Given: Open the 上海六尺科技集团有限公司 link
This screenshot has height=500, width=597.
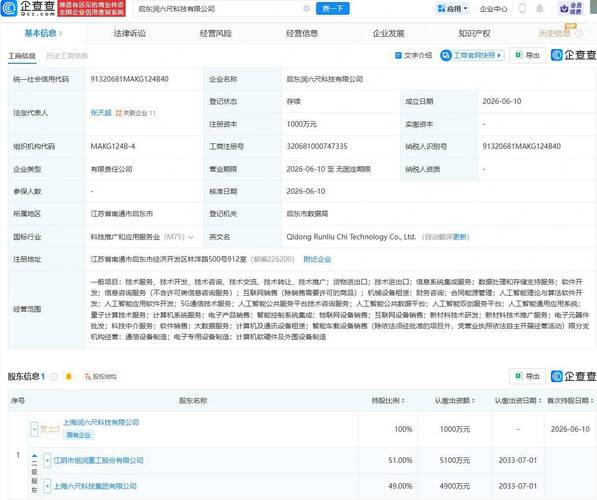Looking at the screenshot, I should [95, 486].
